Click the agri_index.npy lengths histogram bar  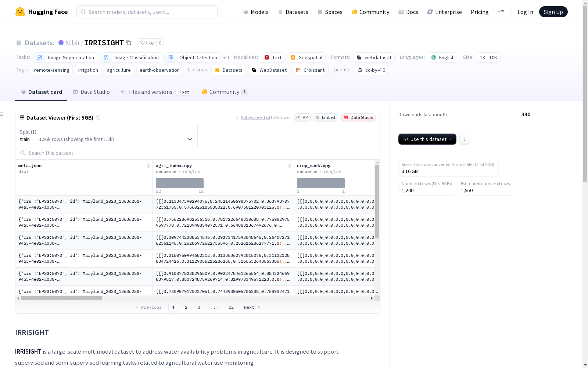pyautogui.click(x=180, y=183)
